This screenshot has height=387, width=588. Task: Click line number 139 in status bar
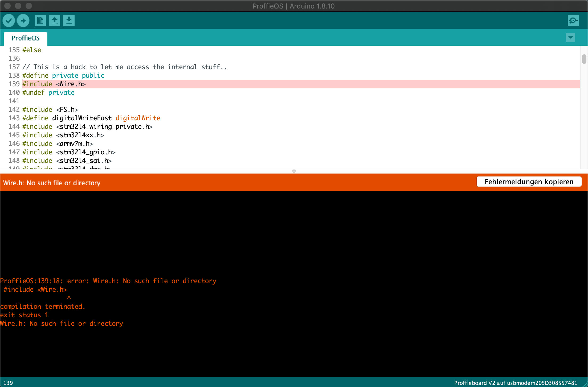(8, 383)
